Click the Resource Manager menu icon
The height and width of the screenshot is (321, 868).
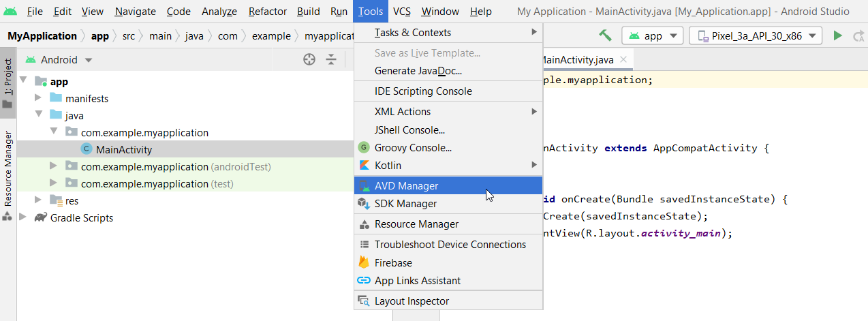click(x=363, y=224)
